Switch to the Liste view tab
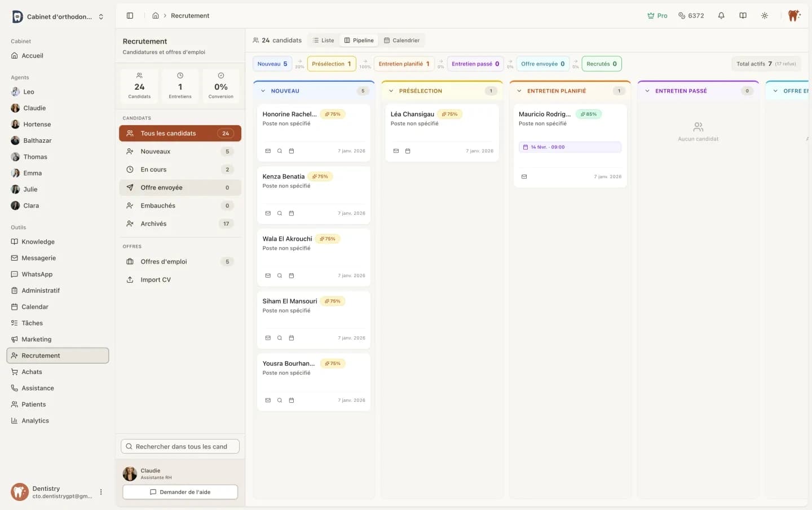The height and width of the screenshot is (510, 812). [x=323, y=41]
